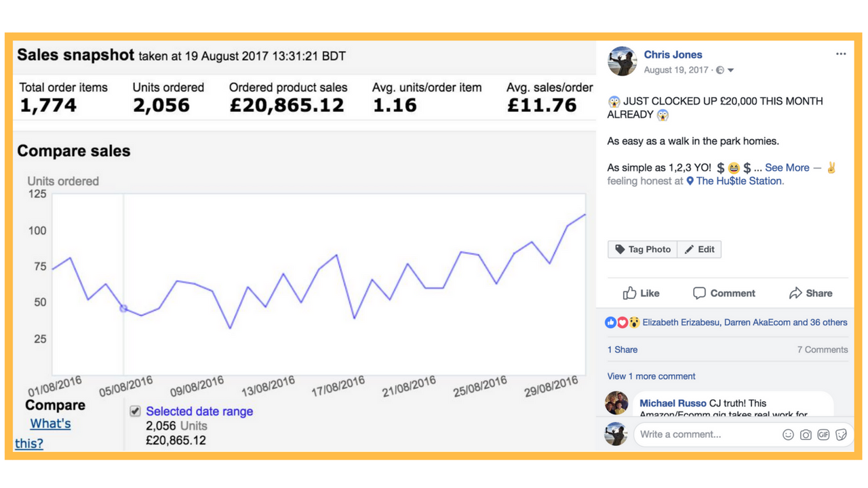Image resolution: width=868 pixels, height=488 pixels.
Task: Attach a photo via camera icon
Action: tap(806, 434)
